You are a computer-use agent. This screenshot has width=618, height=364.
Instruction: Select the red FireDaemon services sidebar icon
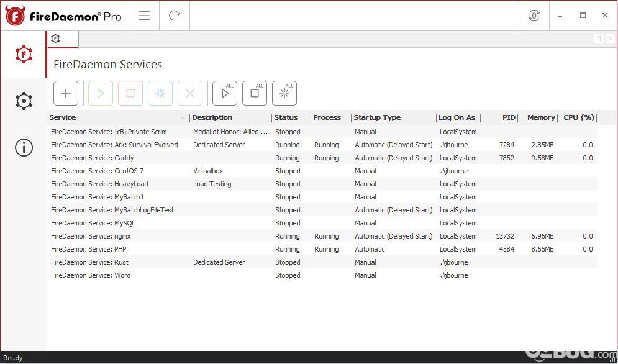(x=24, y=55)
